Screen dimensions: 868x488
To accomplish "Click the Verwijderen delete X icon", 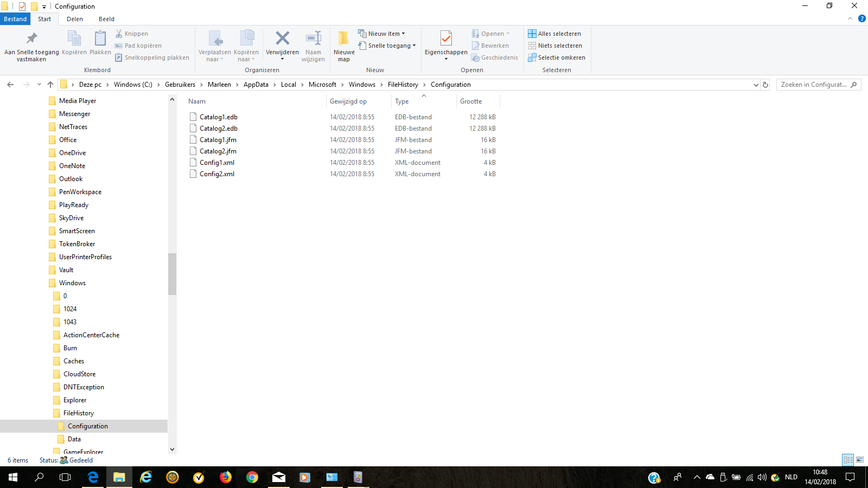I will click(282, 38).
